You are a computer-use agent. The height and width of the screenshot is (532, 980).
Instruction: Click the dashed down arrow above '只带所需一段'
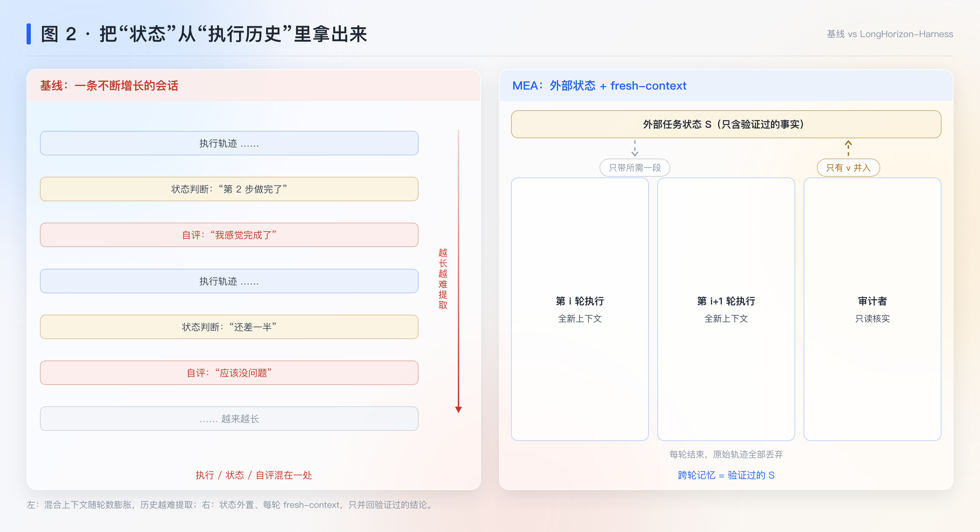[x=635, y=148]
